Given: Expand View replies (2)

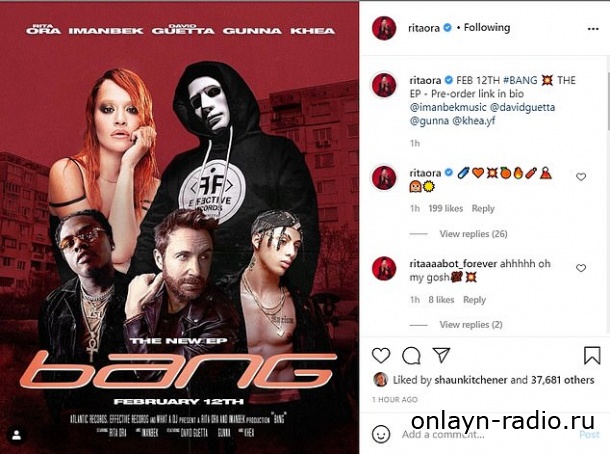Looking at the screenshot, I should (x=471, y=324).
